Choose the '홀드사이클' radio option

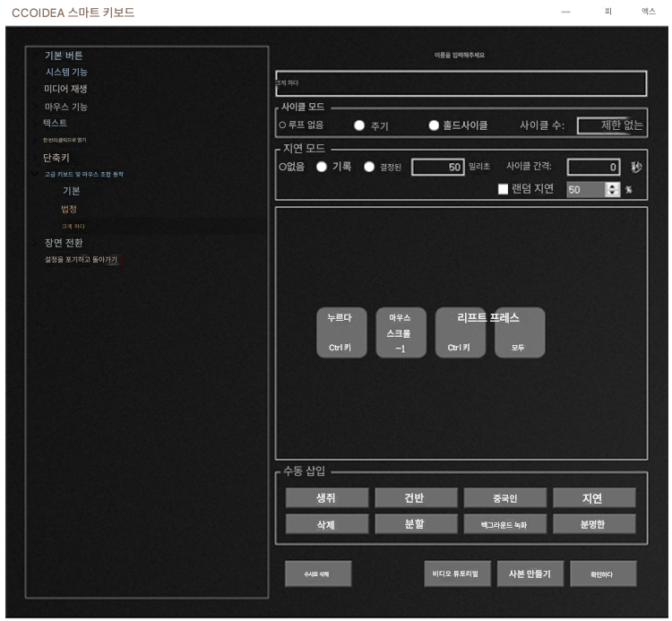pyautogui.click(x=434, y=125)
